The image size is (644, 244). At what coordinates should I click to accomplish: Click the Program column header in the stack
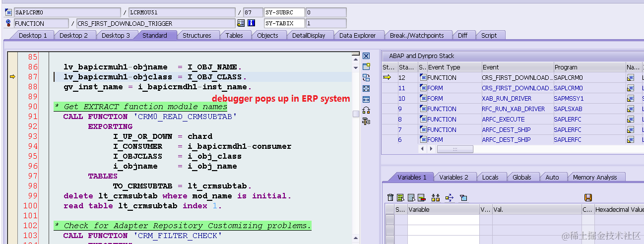(589, 67)
